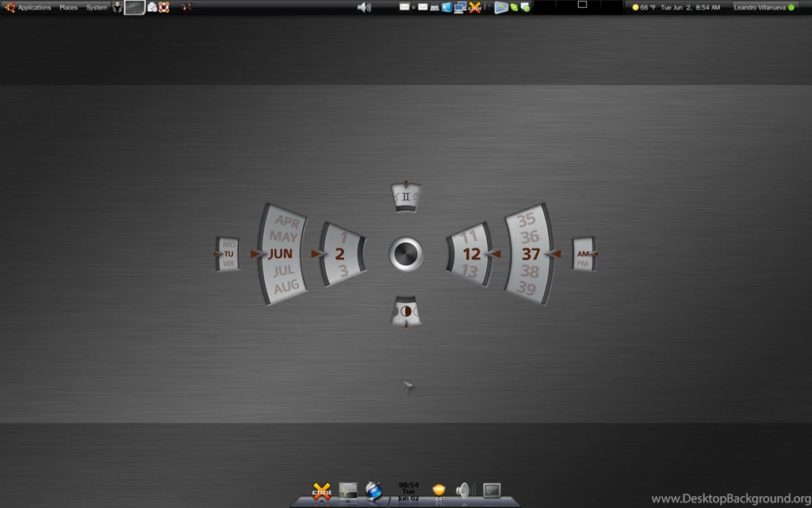This screenshot has height=508, width=812.
Task: Launch the system monitor from the dock
Action: tap(348, 491)
